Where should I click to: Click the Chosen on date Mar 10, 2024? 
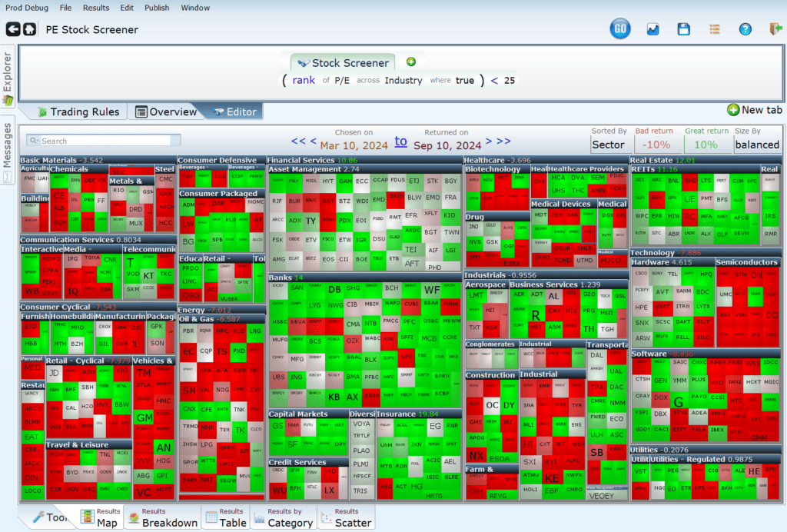354,145
